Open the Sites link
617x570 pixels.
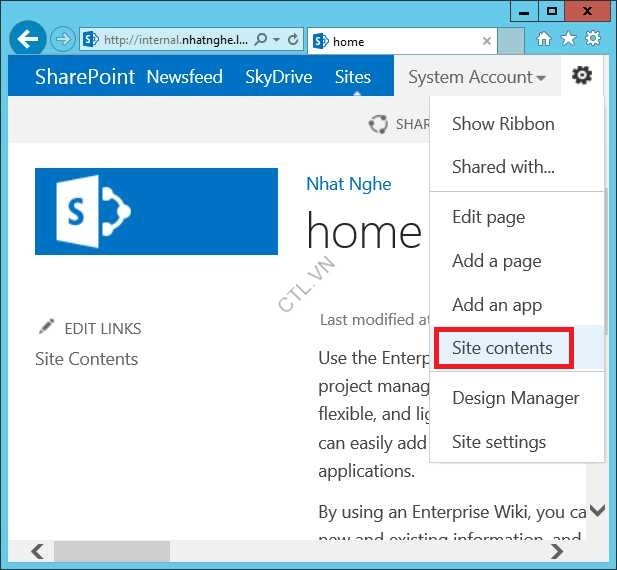[353, 77]
